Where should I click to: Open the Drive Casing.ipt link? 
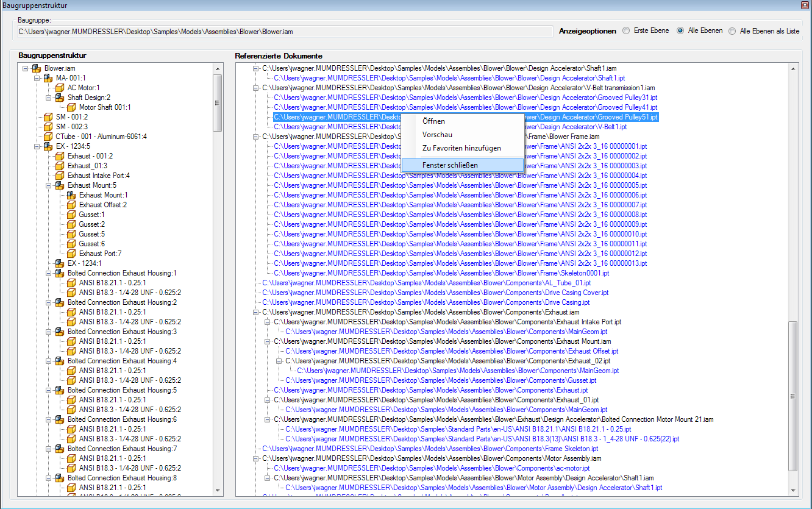pyautogui.click(x=426, y=302)
